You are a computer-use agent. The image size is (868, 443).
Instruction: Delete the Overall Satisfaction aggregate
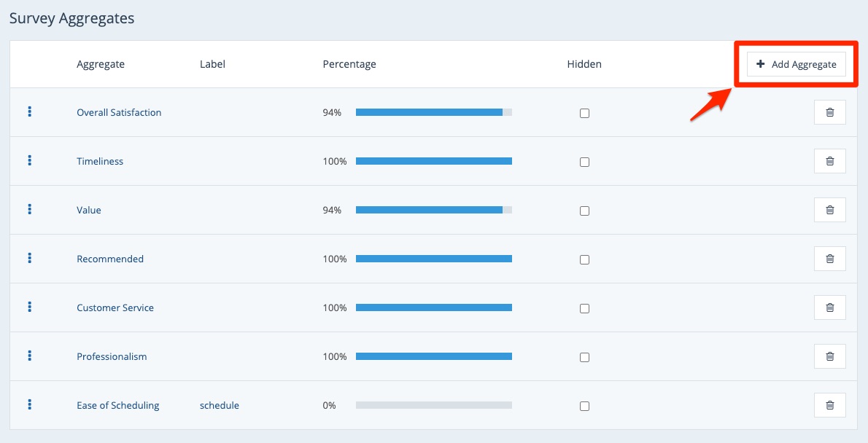tap(829, 112)
